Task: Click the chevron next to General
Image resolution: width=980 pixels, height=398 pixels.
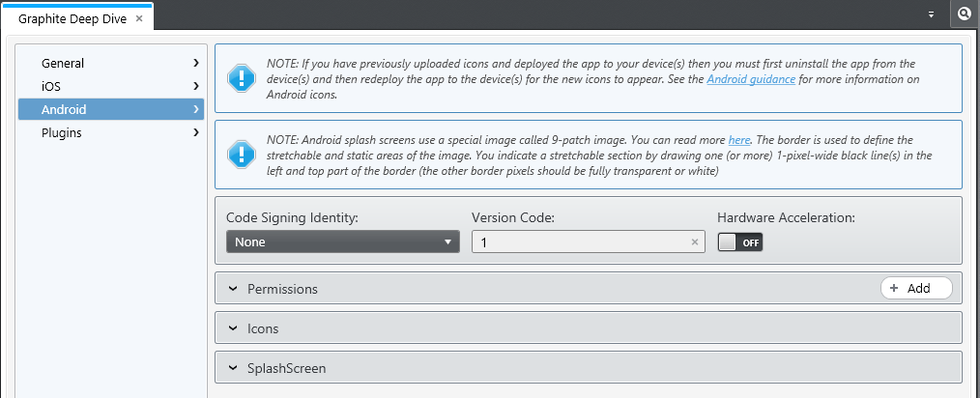Action: (196, 63)
